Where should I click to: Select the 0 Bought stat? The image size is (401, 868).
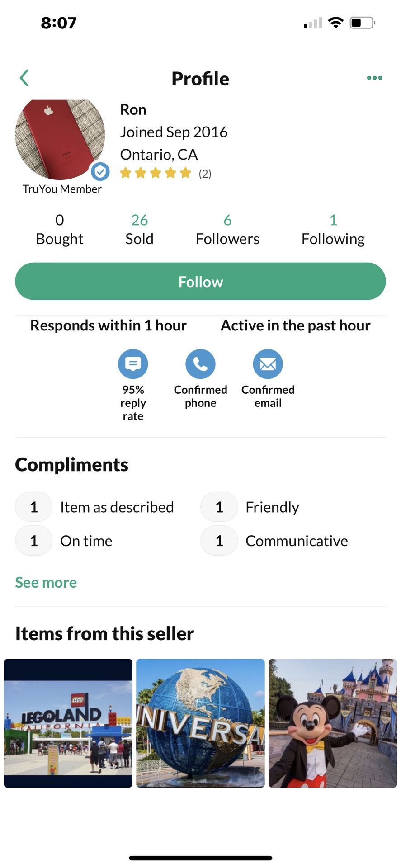(x=60, y=229)
